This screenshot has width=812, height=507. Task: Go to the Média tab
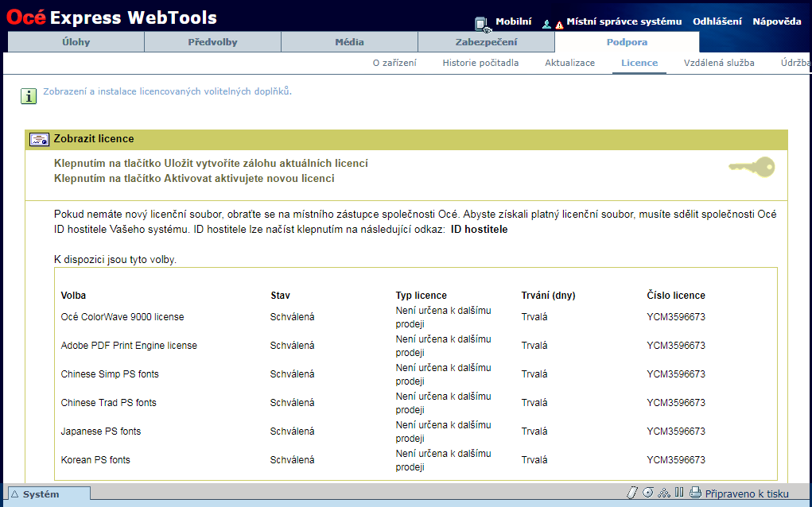pyautogui.click(x=350, y=42)
